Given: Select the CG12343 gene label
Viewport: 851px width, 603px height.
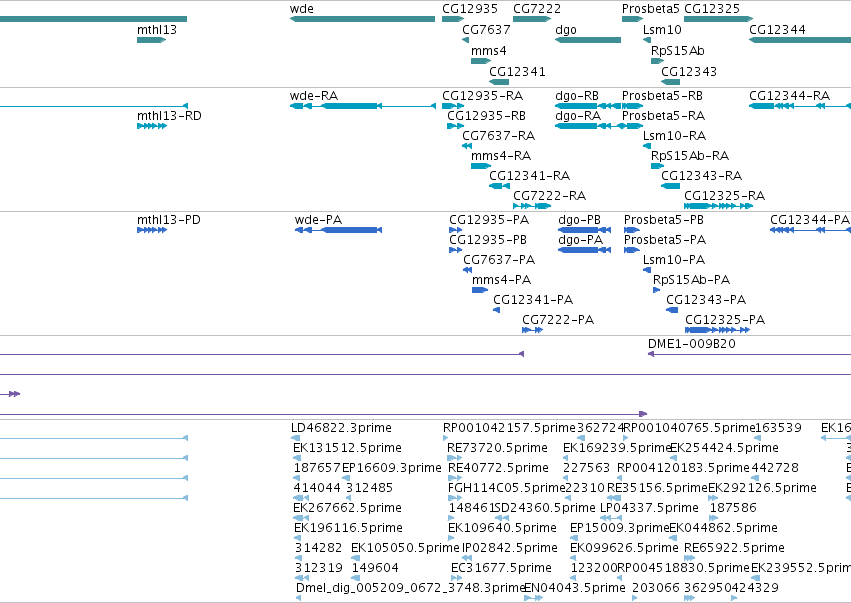Looking at the screenshot, I should pyautogui.click(x=689, y=71).
